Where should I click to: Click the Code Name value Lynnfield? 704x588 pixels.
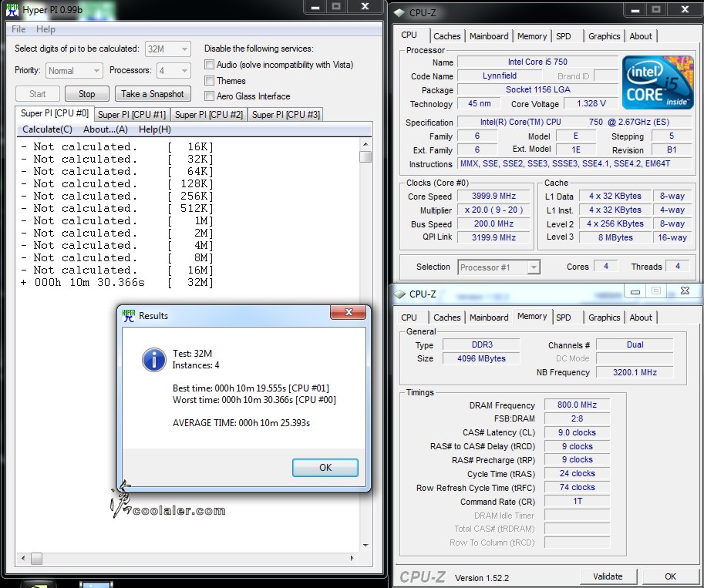tap(499, 76)
